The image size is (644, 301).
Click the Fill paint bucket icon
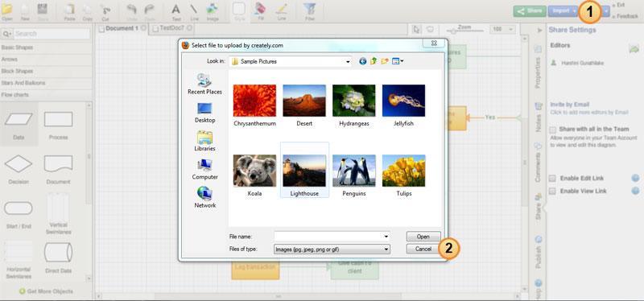click(x=260, y=9)
